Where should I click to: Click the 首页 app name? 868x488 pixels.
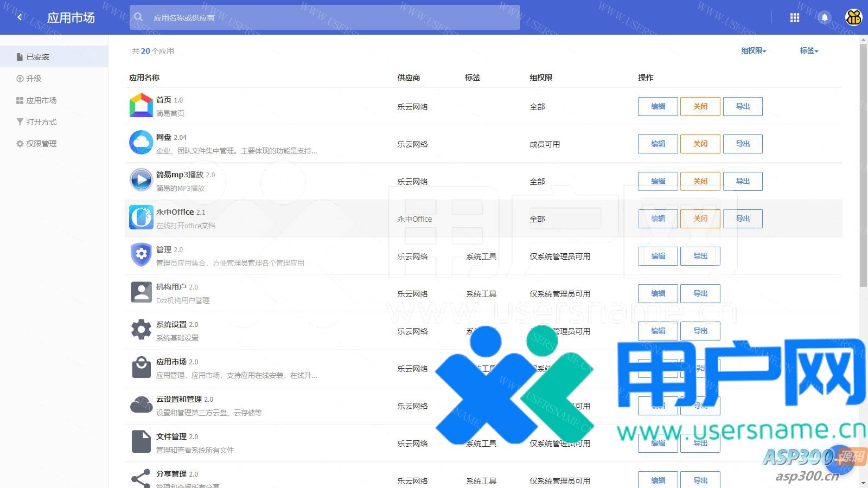click(x=164, y=100)
